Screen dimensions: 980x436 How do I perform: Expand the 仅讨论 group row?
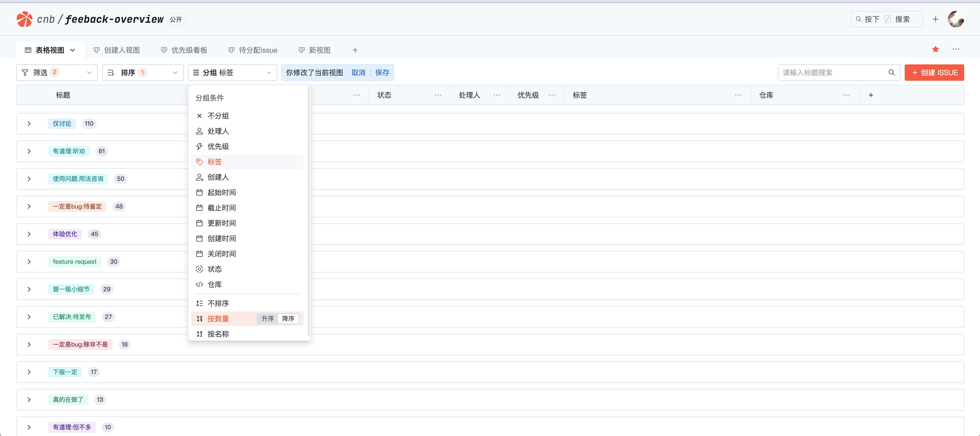point(29,124)
